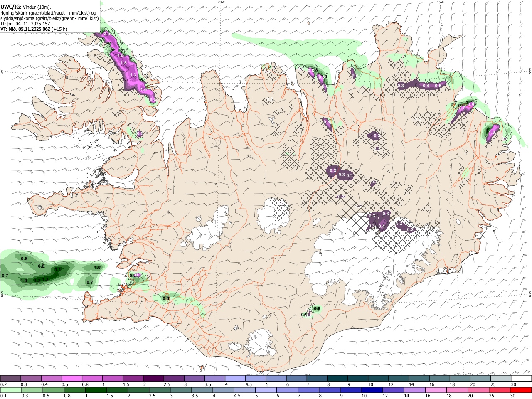Pick the bright pink 0.5 snow legend swatch

tap(72, 379)
